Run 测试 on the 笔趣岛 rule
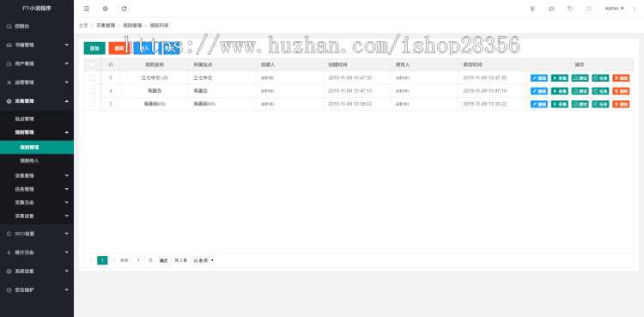The height and width of the screenshot is (317, 644). pyautogui.click(x=580, y=91)
